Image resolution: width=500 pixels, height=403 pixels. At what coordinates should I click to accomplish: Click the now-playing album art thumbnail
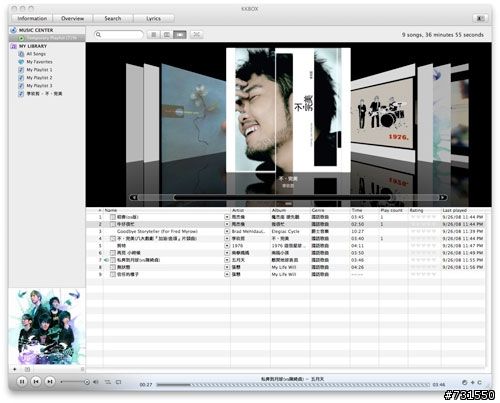point(47,326)
